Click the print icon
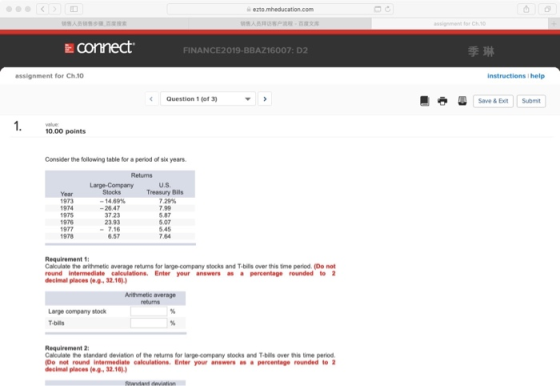 tap(442, 101)
